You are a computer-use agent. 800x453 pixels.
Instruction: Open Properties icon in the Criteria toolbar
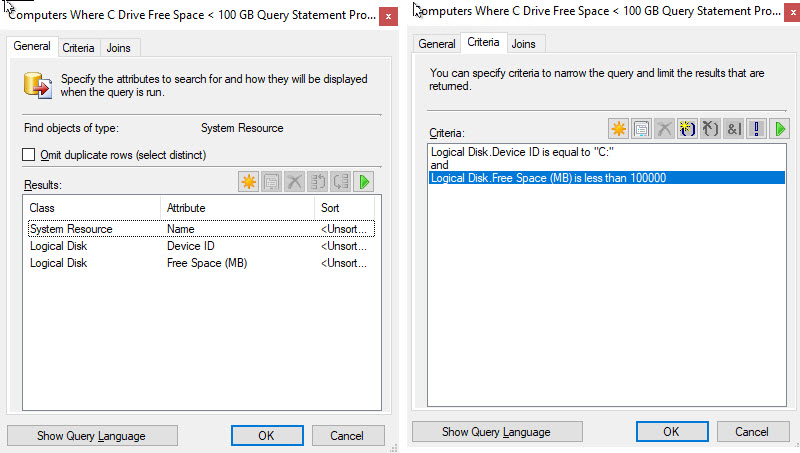pos(642,129)
